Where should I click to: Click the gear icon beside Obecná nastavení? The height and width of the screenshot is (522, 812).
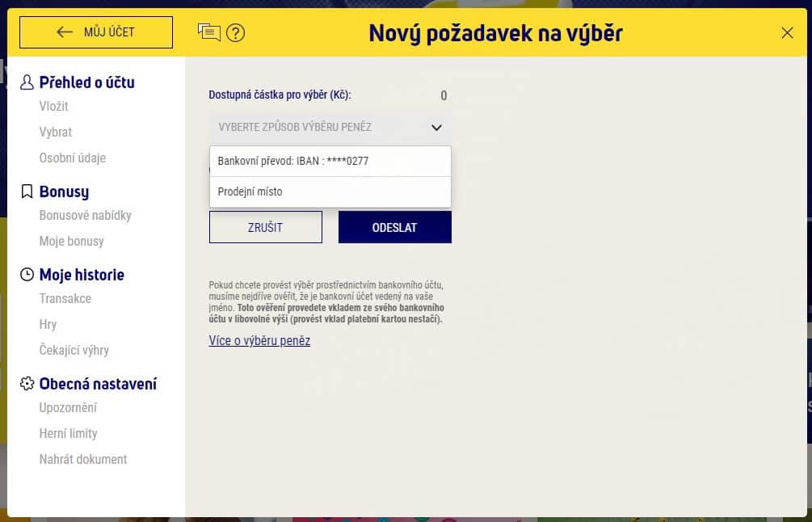27,384
